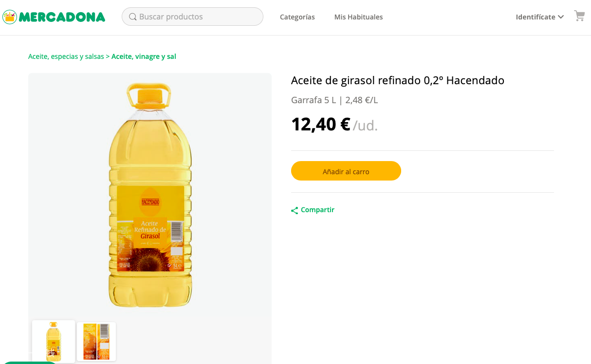Screen dimensions: 591x364
Task: Click the Compartir link
Action: (317, 210)
